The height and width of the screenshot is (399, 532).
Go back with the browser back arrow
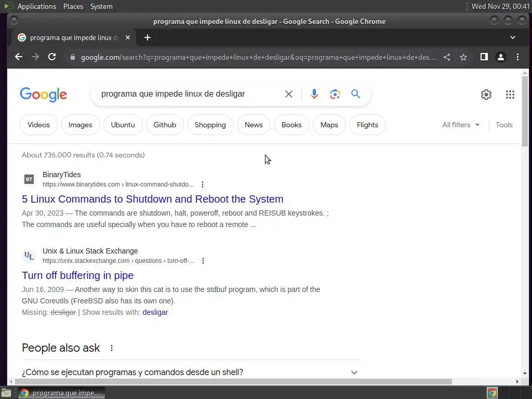tap(19, 57)
